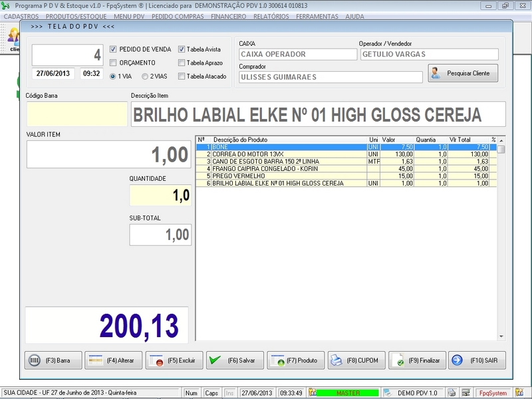Tick the Tabela Atacado checkbox
Screen dimensions: 532x399
click(x=182, y=76)
